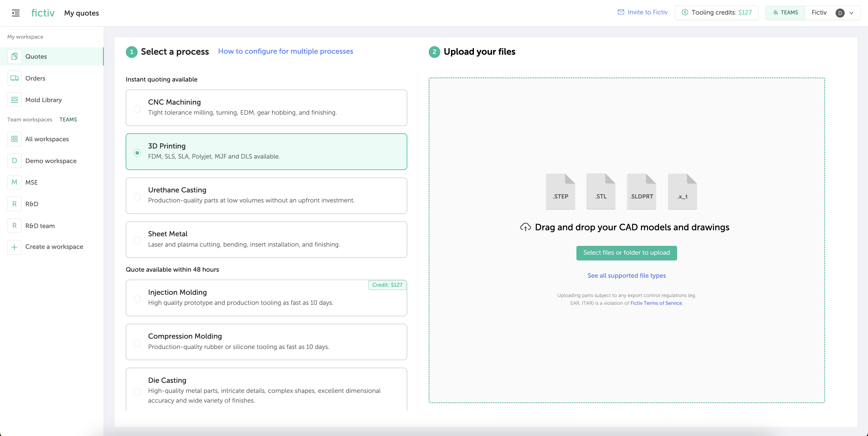Click Select files or folder to upload
The width and height of the screenshot is (868, 436).
626,253
